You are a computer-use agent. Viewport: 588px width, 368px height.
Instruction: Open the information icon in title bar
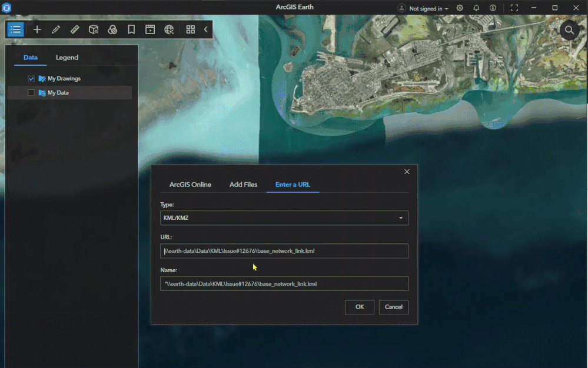[493, 8]
